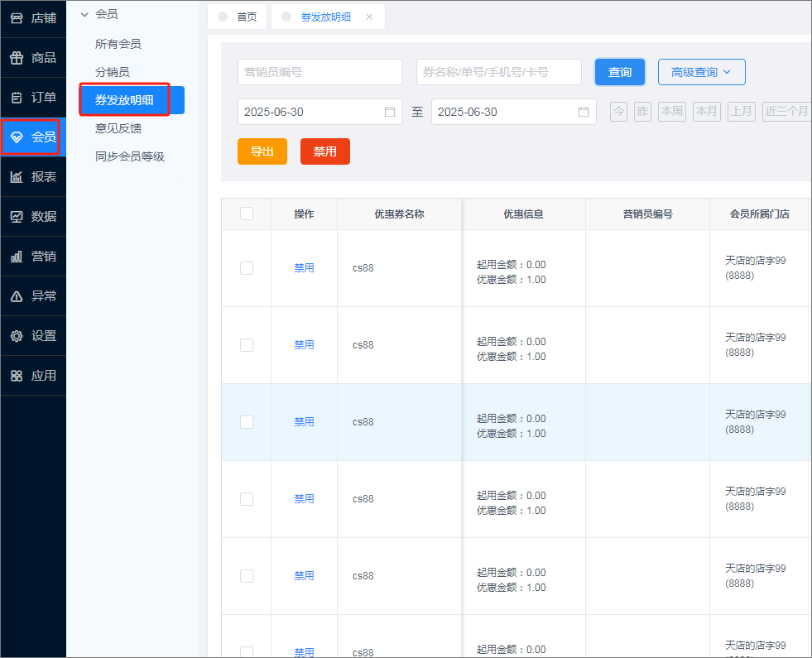Click the 营销员编号 column header
Image resolution: width=812 pixels, height=658 pixels.
(647, 214)
